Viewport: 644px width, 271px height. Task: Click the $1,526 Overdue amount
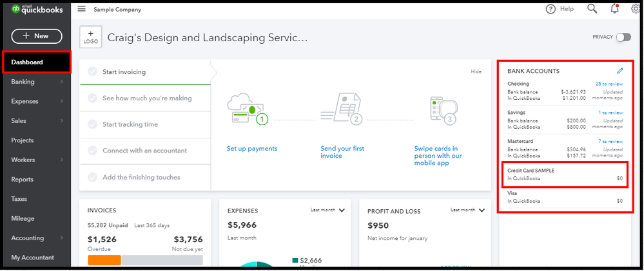(x=102, y=239)
